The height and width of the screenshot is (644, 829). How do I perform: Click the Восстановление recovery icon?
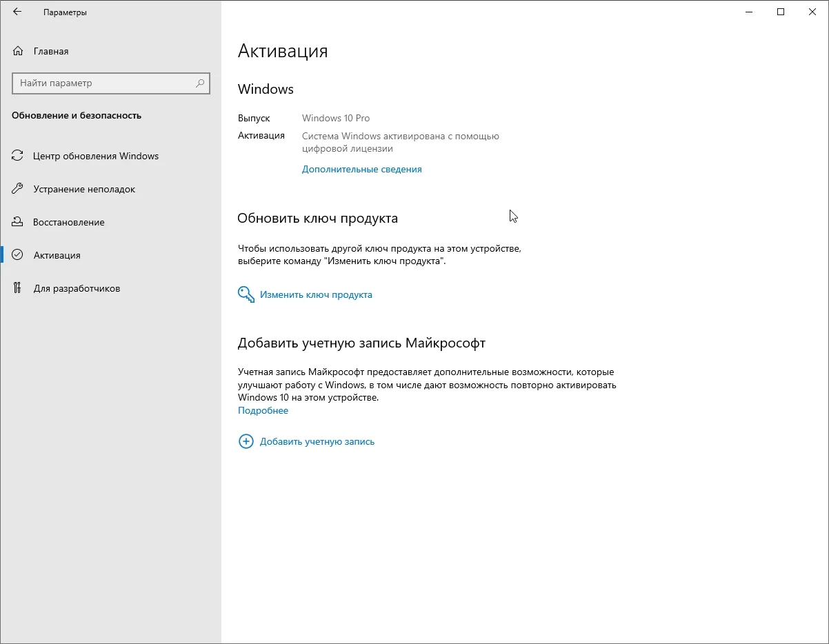tap(18, 222)
